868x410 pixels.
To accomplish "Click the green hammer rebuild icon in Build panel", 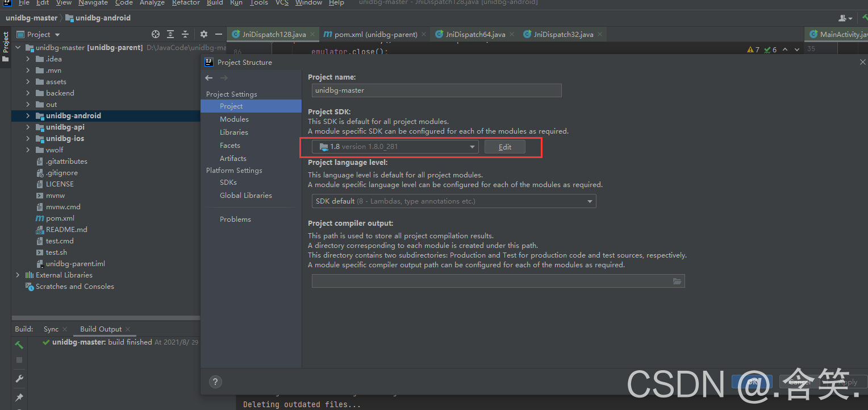I will pos(19,345).
